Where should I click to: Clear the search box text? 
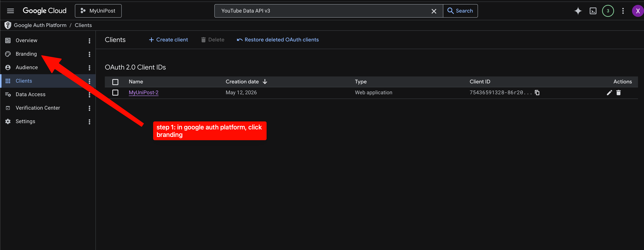tap(434, 11)
